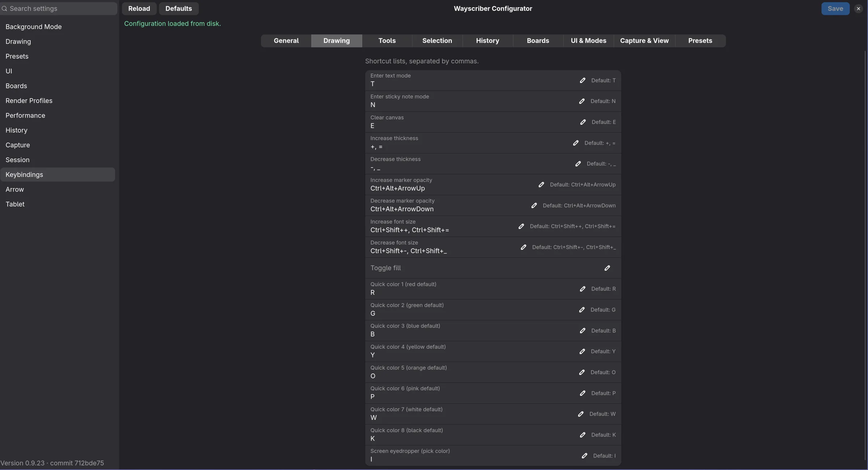Edit the Screen eyedropper shortcut
Viewport: 868px width, 470px height.
coord(584,456)
